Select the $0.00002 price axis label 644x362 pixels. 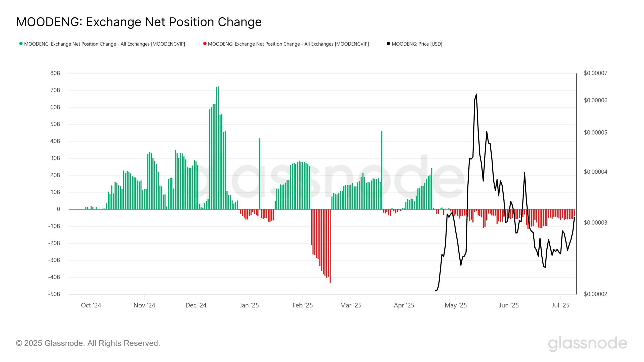point(595,294)
